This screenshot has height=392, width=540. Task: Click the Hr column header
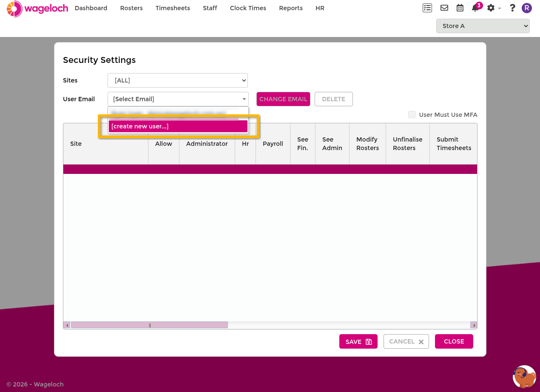click(245, 144)
